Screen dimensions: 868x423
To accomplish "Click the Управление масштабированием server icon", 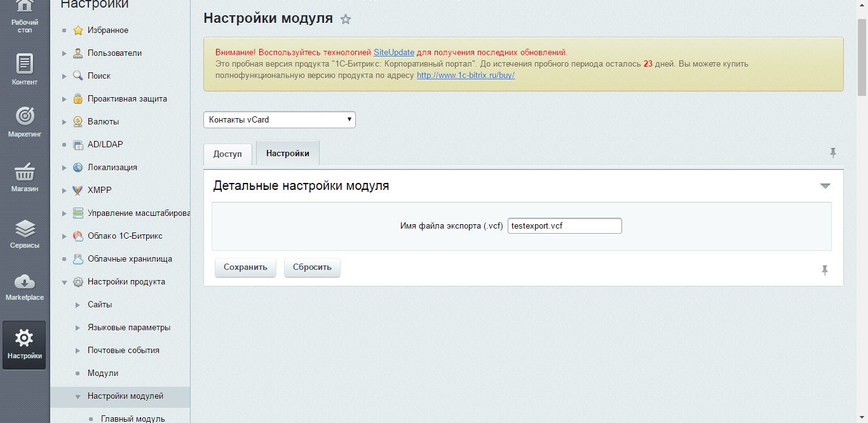I will click(78, 213).
